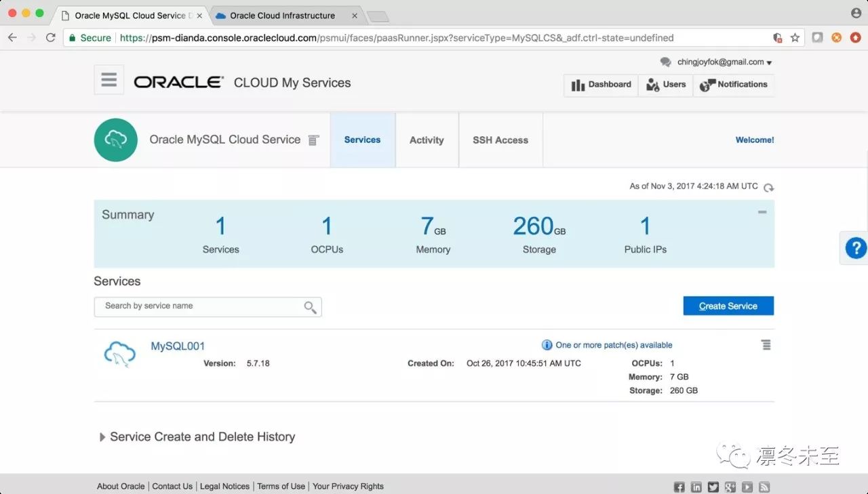Close the Oracle MySQL Cloud Service browser tab
The image size is (868, 494).
click(199, 16)
